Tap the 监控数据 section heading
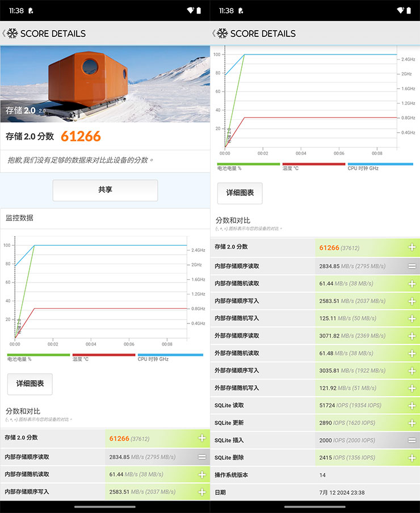Image resolution: width=420 pixels, height=513 pixels. 19,218
